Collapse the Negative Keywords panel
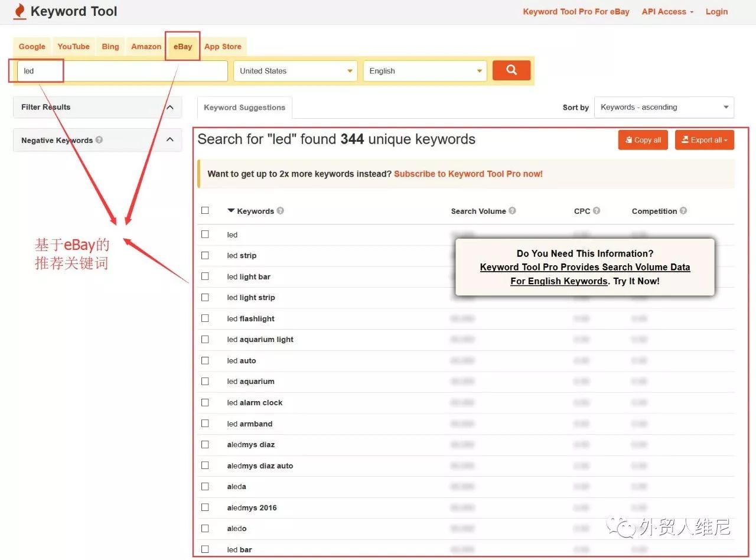 (170, 140)
